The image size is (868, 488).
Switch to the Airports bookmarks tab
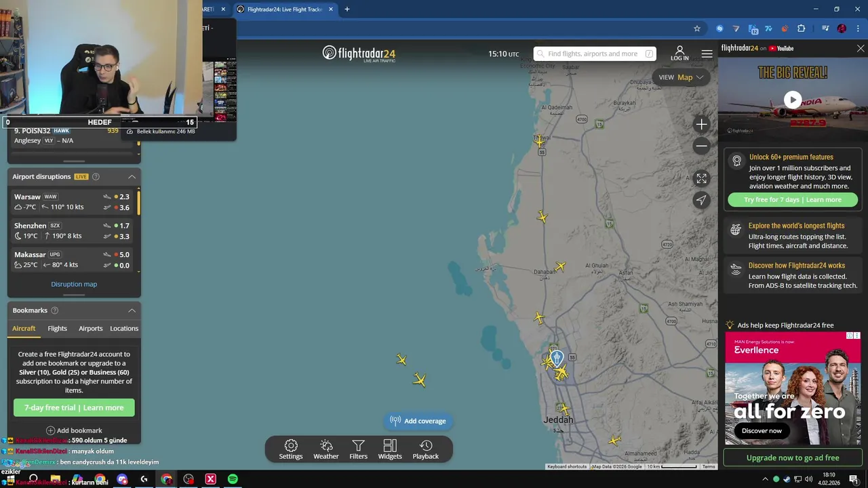coord(90,329)
